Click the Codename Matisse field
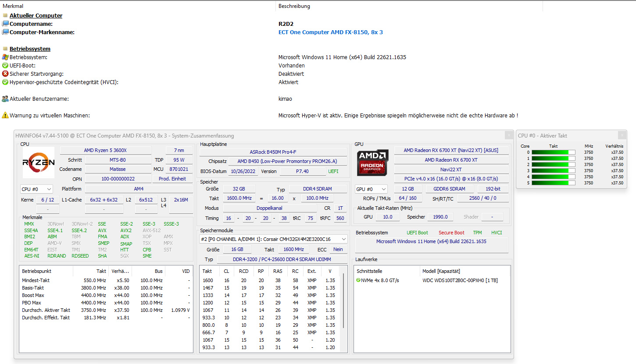This screenshot has height=364, width=636. [118, 169]
